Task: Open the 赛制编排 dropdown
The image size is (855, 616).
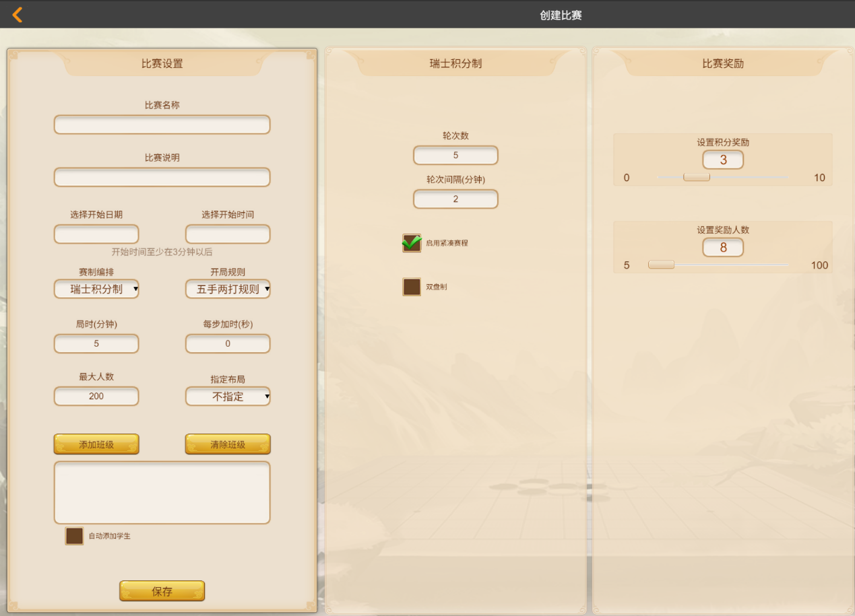Action: click(96, 289)
